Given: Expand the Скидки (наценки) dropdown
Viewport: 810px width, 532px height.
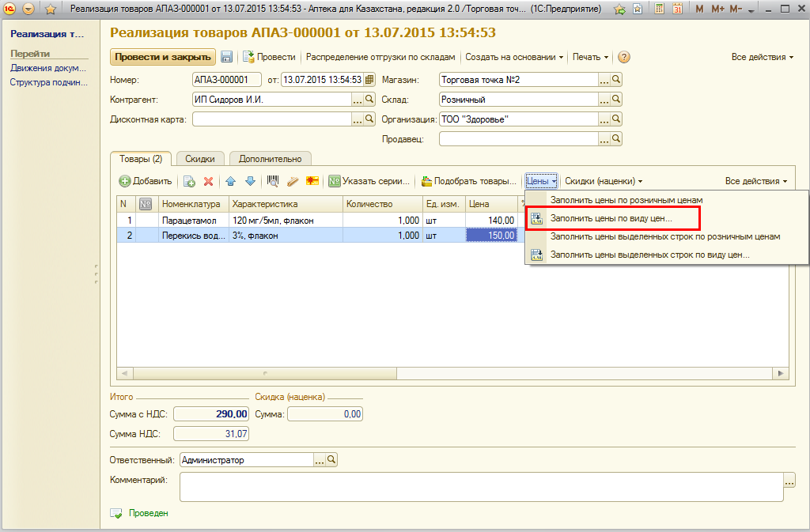Looking at the screenshot, I should [x=604, y=181].
